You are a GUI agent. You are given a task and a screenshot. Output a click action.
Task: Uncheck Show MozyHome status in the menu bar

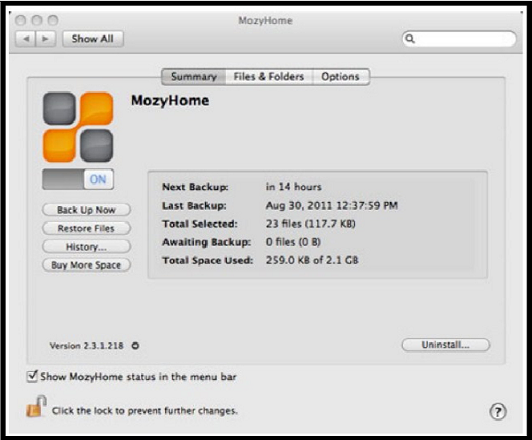coord(32,376)
